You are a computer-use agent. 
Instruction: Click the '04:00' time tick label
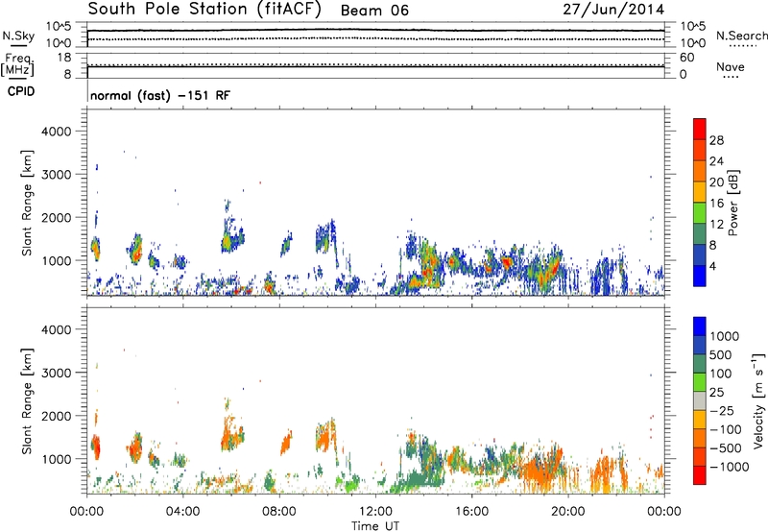(x=182, y=512)
